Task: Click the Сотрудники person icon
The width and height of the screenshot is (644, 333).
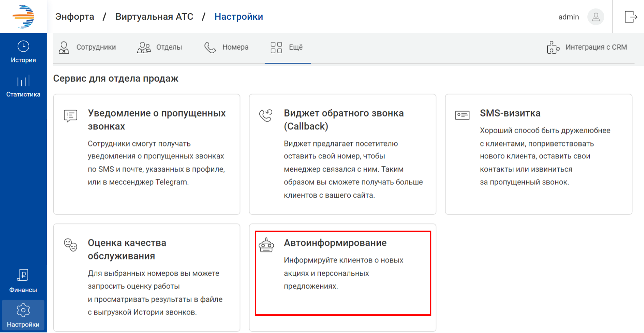Action: [x=64, y=47]
